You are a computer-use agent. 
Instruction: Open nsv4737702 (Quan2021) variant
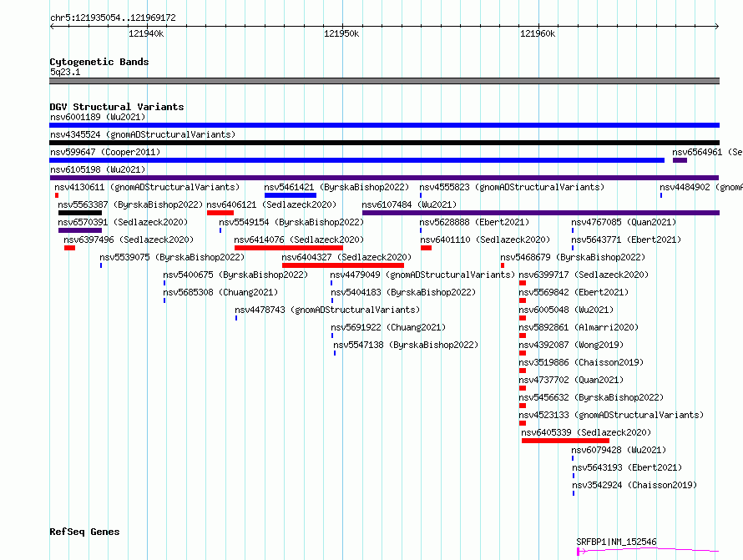(572, 380)
